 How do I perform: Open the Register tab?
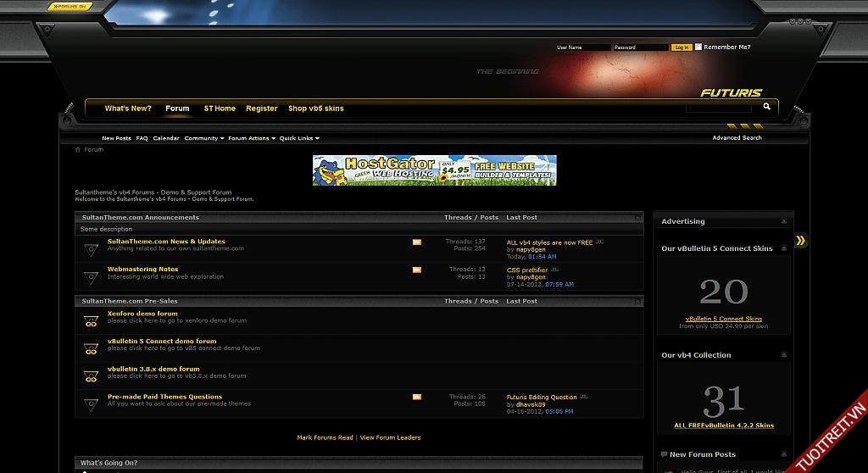[262, 109]
